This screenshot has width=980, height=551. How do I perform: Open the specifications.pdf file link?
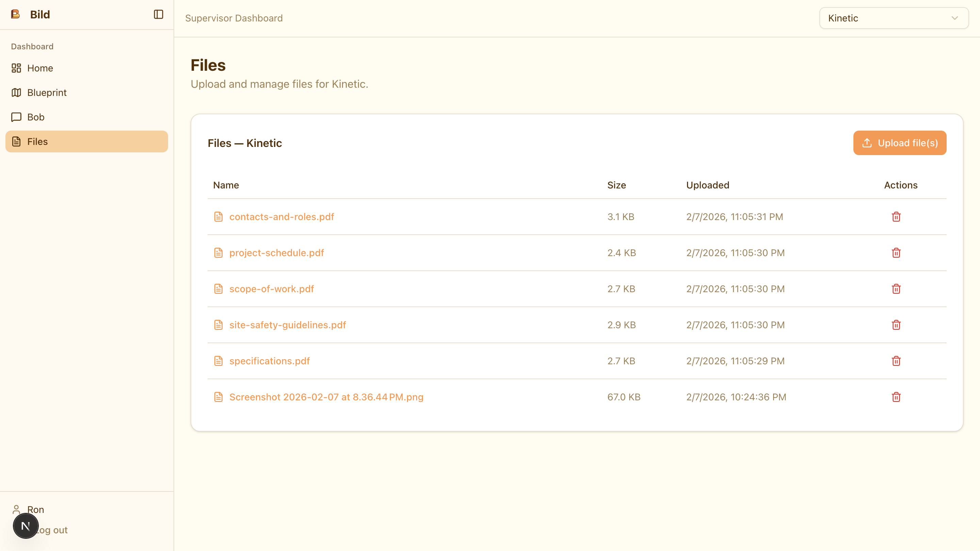(x=269, y=361)
